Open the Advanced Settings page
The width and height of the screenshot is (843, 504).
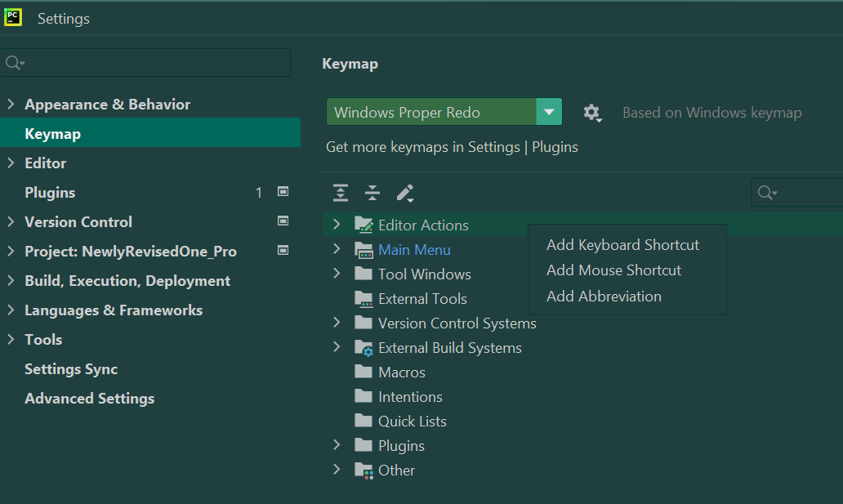coord(89,399)
